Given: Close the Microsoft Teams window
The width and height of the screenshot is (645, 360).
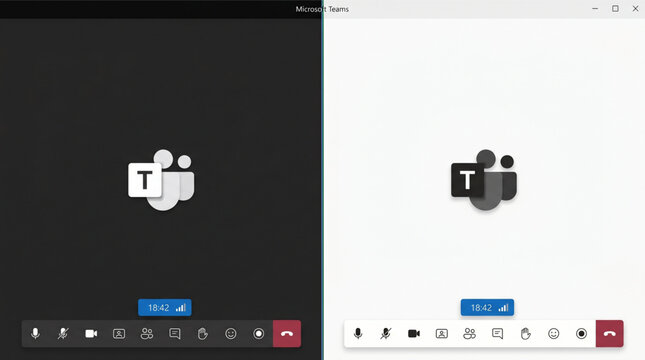Looking at the screenshot, I should tap(635, 9).
